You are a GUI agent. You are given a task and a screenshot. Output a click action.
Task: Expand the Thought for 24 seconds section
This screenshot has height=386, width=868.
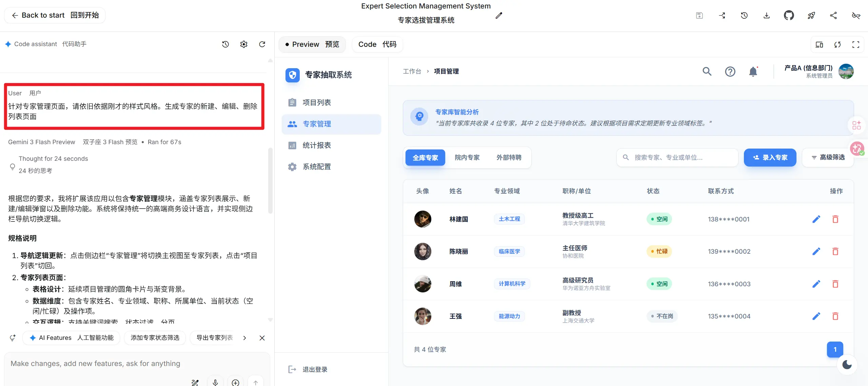(53, 159)
